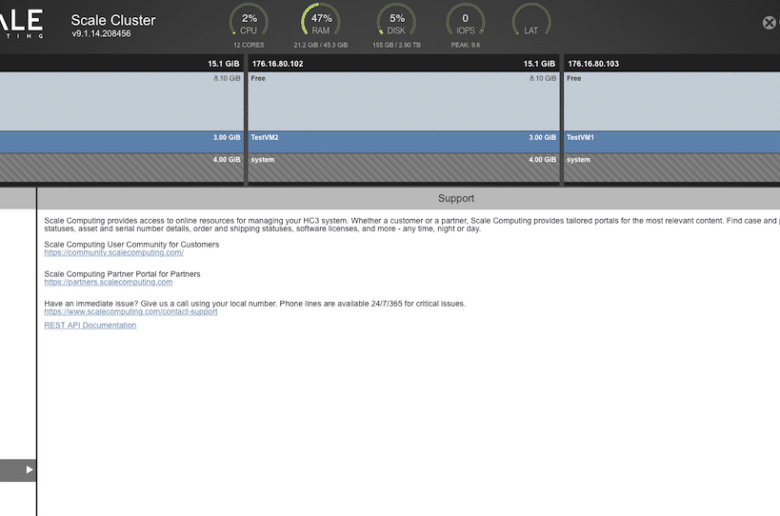780x516 pixels.
Task: Click the Scale Cluster title
Action: 113,20
